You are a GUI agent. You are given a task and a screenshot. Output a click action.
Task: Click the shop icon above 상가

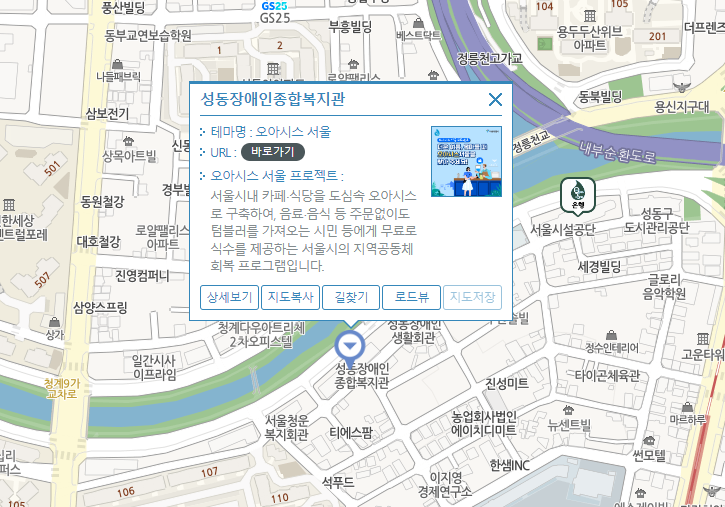[x=54, y=322]
